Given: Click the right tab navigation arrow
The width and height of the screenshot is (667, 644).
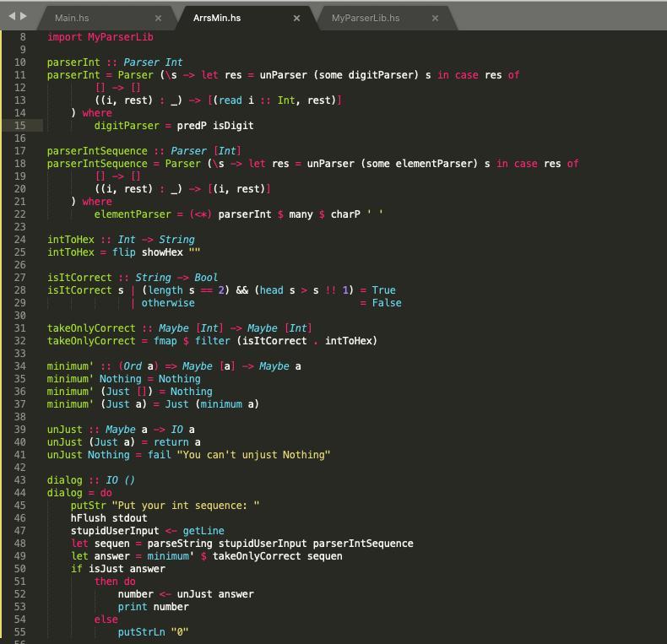Looking at the screenshot, I should (x=24, y=16).
